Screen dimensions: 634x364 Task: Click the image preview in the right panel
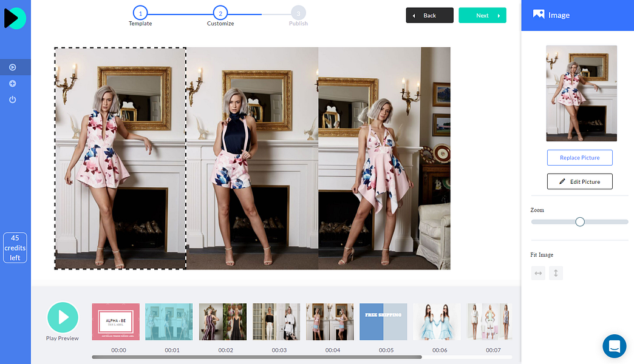[581, 93]
